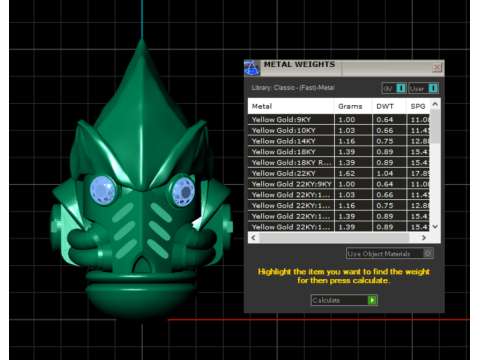Click the horizontal scroll left arrow

click(253, 238)
